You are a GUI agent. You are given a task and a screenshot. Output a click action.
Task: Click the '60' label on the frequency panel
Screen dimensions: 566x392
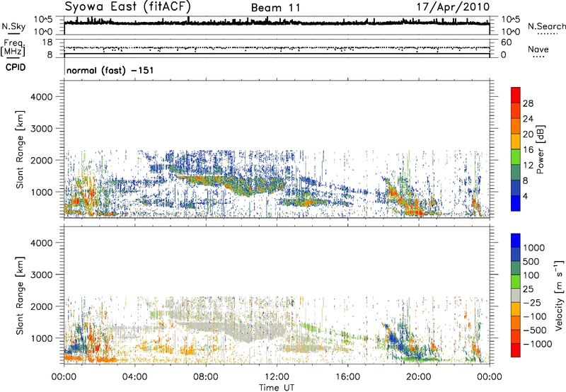pyautogui.click(x=506, y=42)
